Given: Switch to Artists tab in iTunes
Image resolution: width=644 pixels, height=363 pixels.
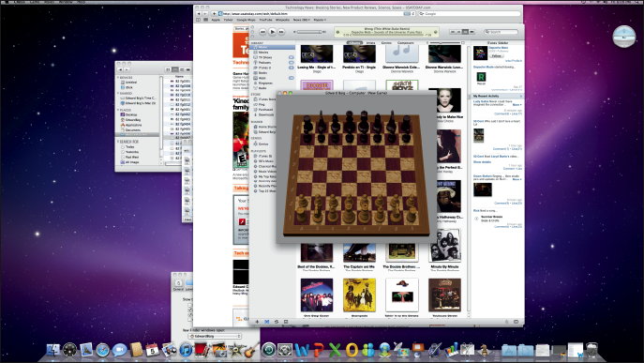Looking at the screenshot, I should [x=370, y=43].
